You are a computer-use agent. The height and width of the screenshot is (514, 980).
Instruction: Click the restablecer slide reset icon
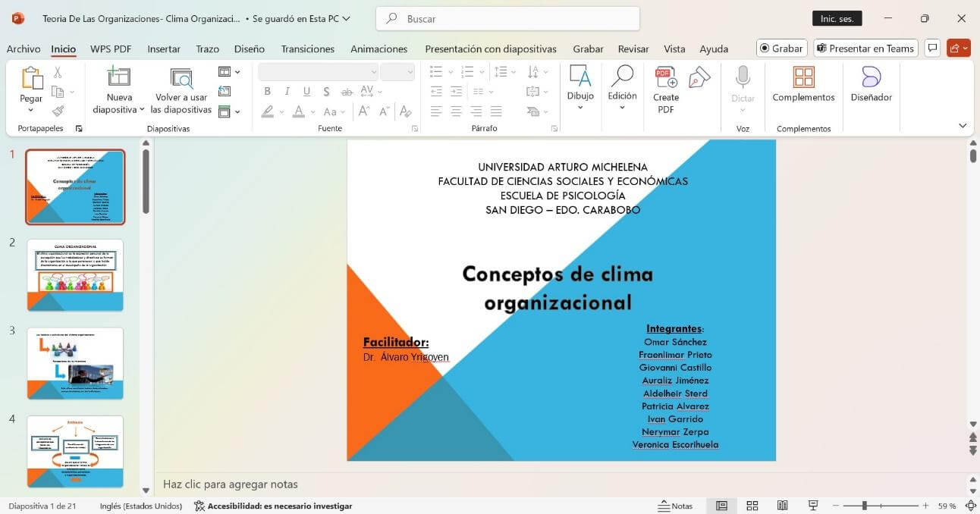click(x=225, y=91)
